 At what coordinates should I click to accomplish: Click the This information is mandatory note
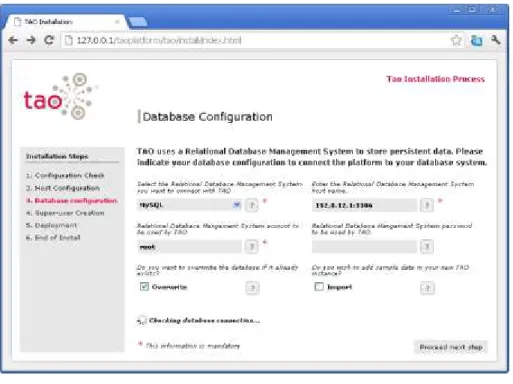pos(193,346)
